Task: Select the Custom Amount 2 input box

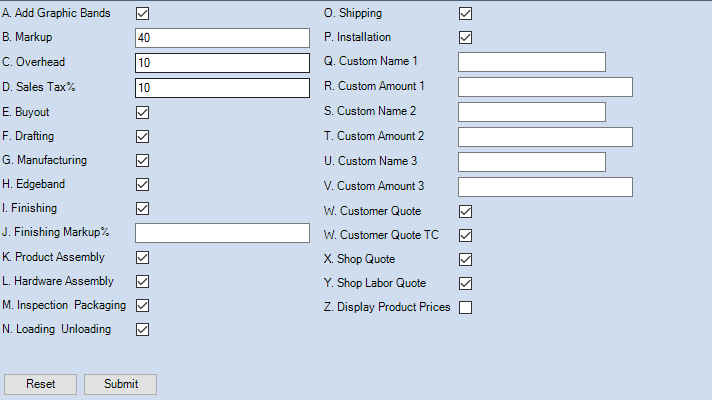Action: click(x=545, y=136)
